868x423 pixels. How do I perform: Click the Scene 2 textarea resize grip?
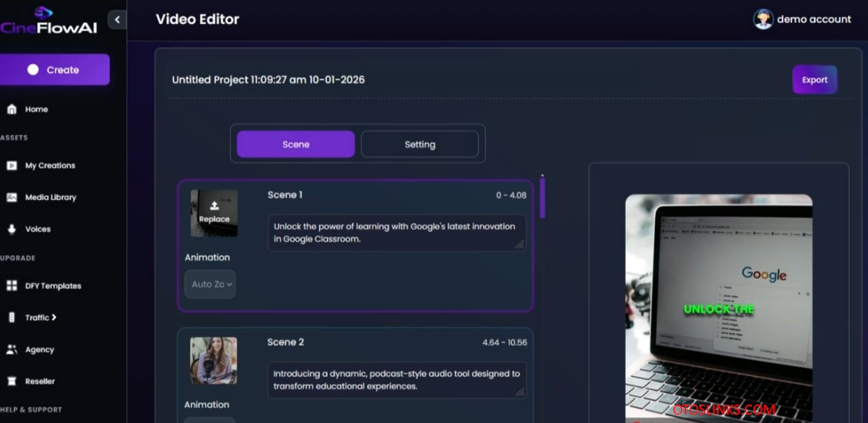tap(519, 392)
